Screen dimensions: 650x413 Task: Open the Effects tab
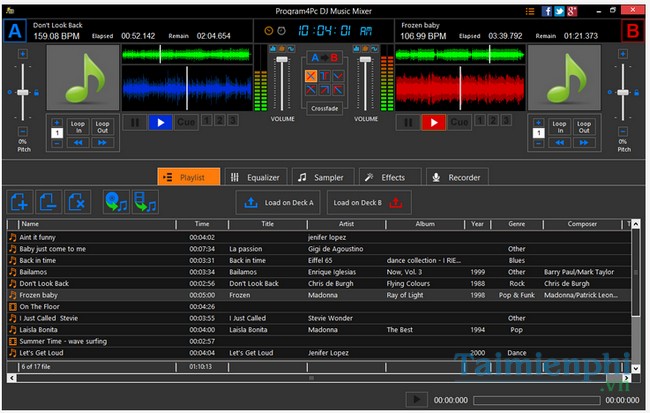(x=390, y=177)
